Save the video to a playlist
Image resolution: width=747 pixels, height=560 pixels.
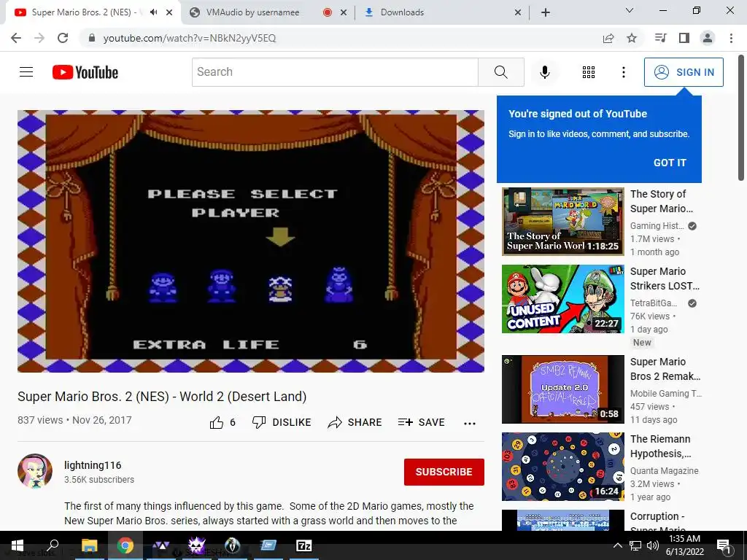pos(421,422)
